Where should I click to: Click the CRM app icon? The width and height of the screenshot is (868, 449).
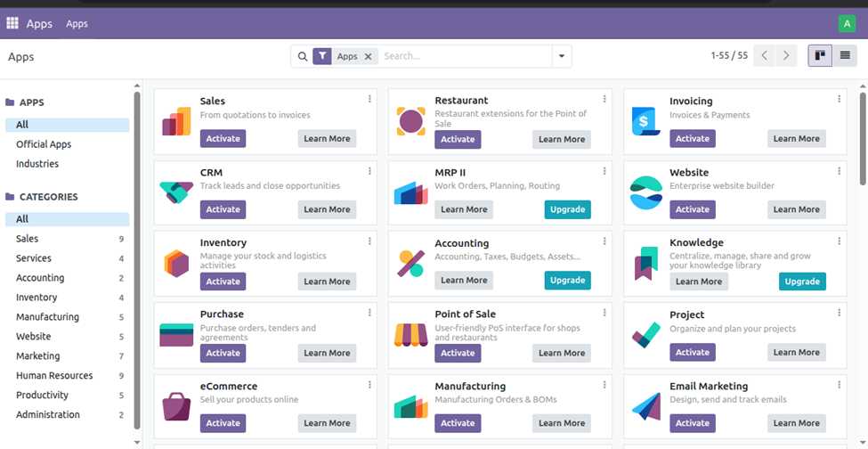[176, 192]
